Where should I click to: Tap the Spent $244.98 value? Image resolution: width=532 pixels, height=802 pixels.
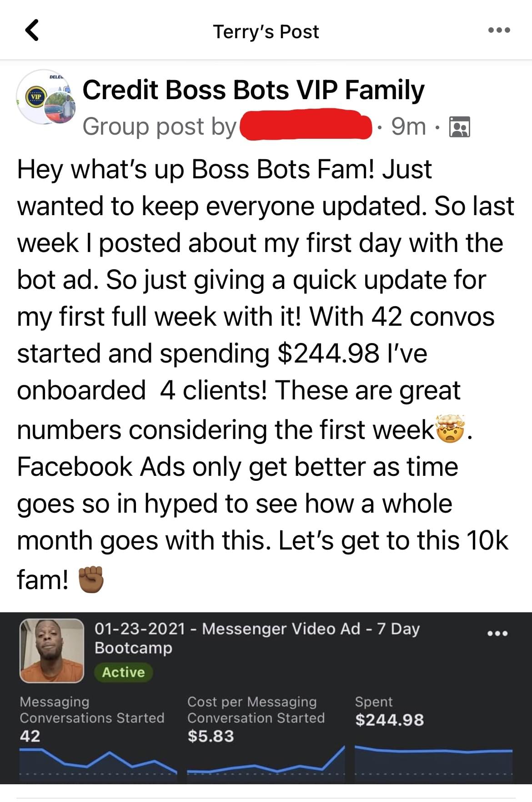click(x=389, y=720)
